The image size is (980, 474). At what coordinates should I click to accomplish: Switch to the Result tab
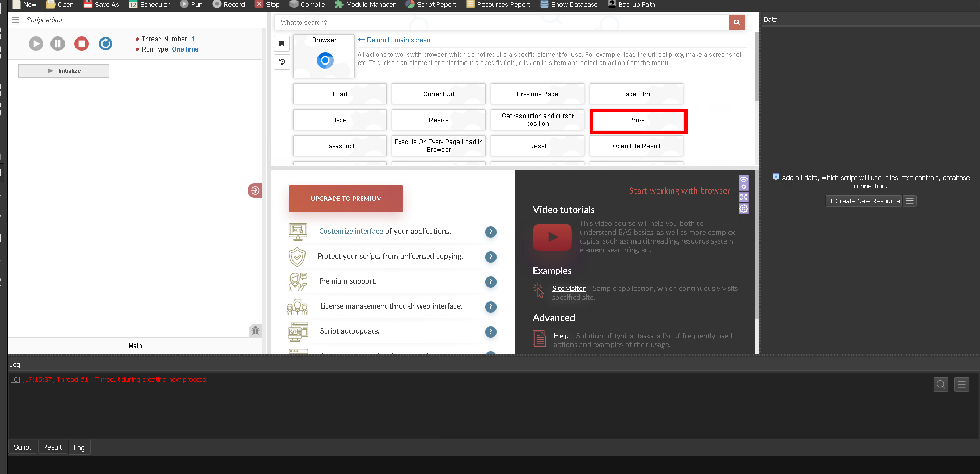pos(53,447)
